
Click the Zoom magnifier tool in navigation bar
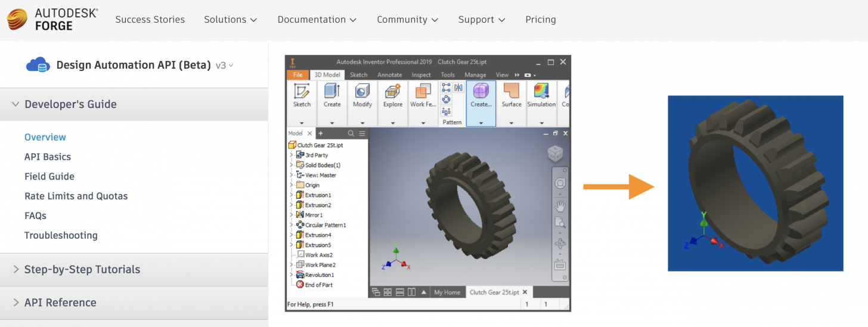560,223
